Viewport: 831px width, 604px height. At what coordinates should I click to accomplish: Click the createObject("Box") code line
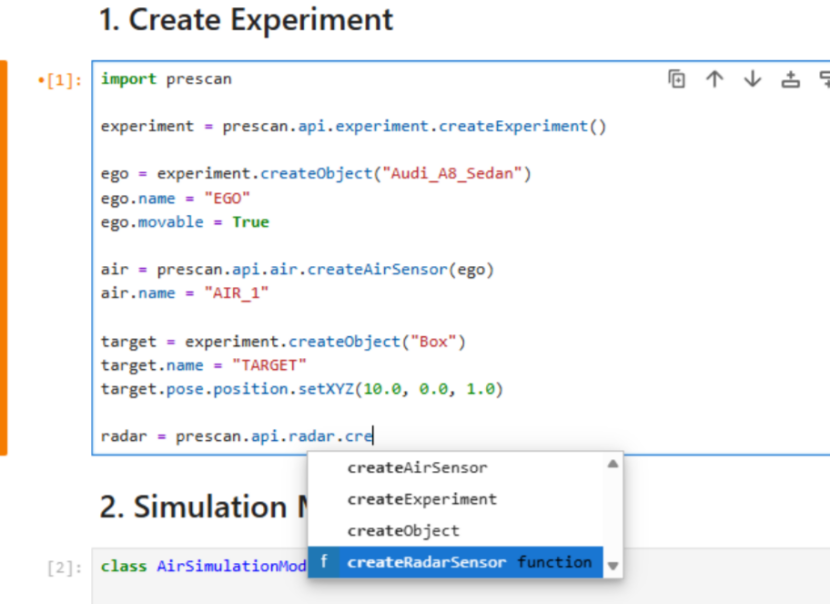pos(283,342)
